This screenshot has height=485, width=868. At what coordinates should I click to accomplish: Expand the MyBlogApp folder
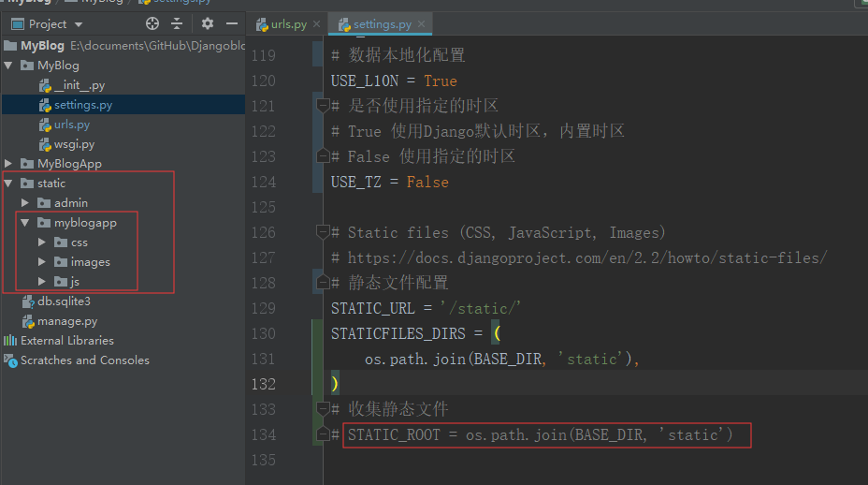[8, 164]
